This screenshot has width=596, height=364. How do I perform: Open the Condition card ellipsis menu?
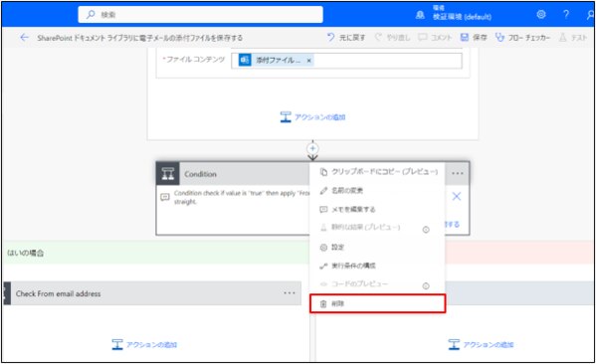(458, 174)
